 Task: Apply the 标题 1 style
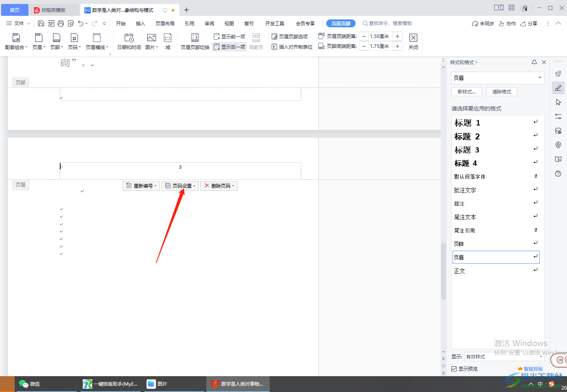496,123
